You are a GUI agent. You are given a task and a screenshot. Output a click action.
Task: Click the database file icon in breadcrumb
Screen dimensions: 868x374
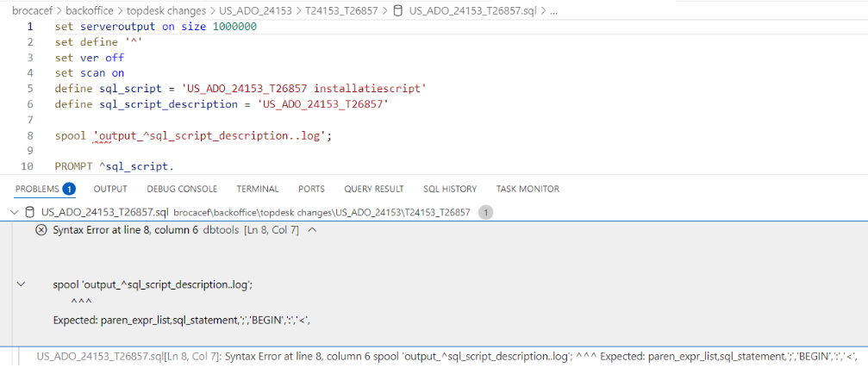point(398,11)
